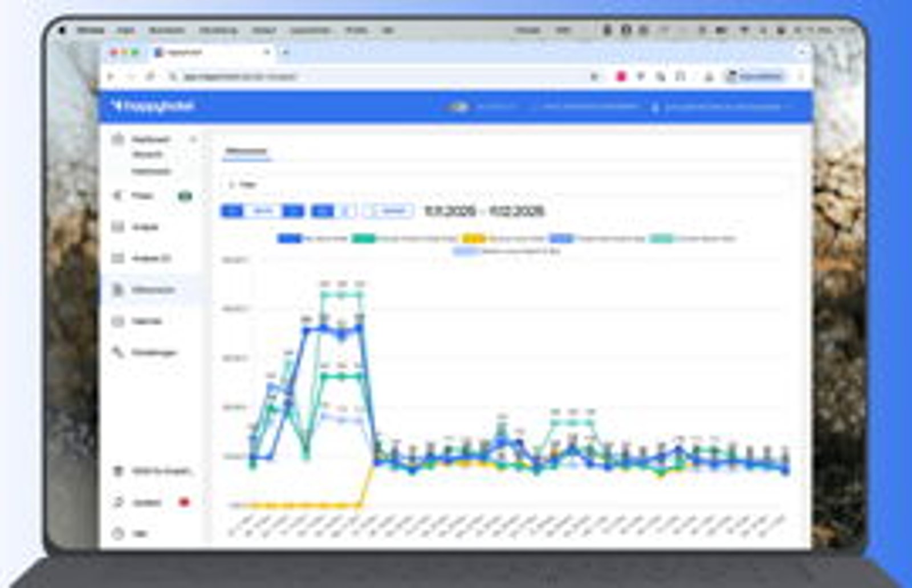Toggle the green legend series
Screen dimensions: 912x588
pyautogui.click(x=405, y=239)
